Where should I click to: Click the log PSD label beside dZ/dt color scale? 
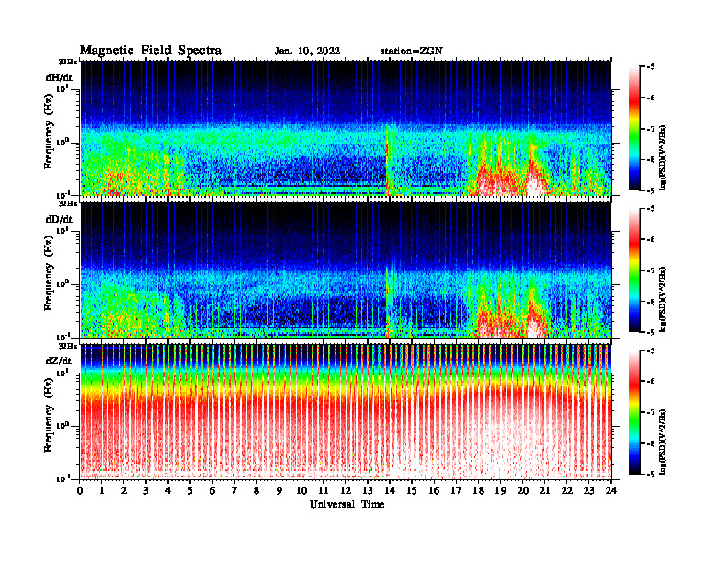pos(663,442)
